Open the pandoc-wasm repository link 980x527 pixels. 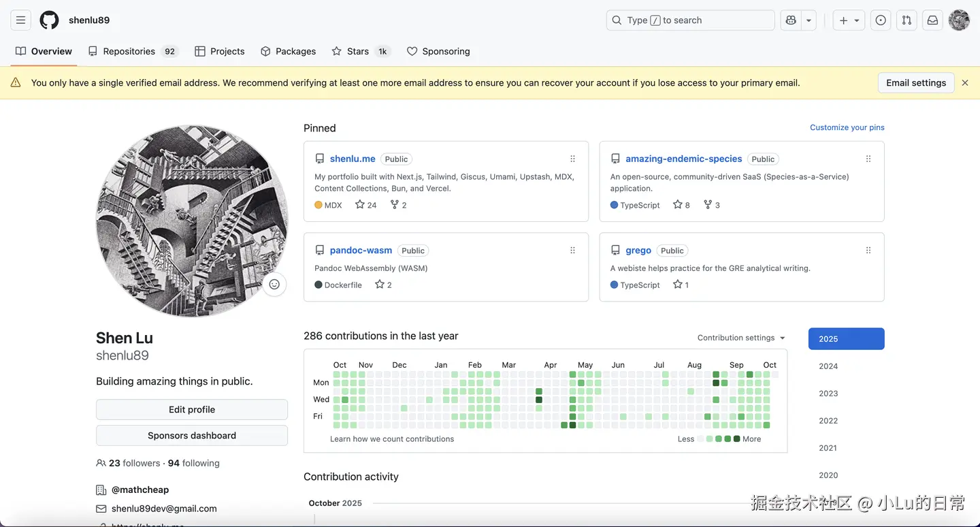(361, 251)
